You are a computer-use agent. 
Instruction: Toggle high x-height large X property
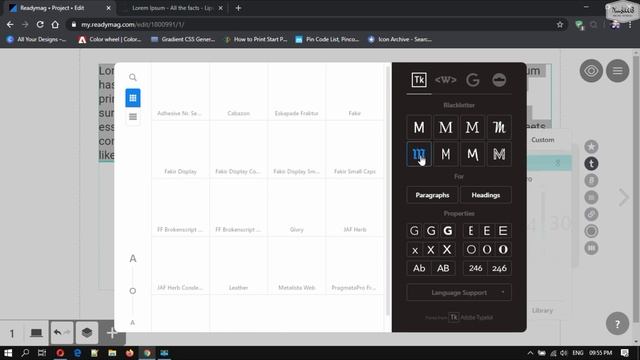click(447, 249)
